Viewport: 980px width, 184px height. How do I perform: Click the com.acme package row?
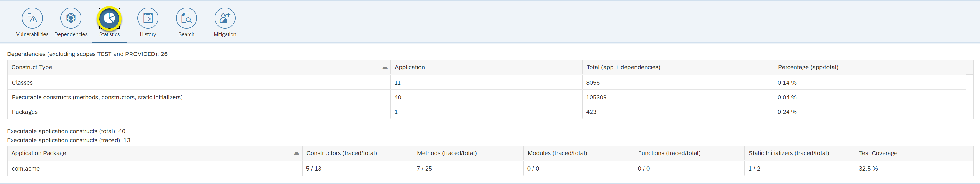point(26,169)
